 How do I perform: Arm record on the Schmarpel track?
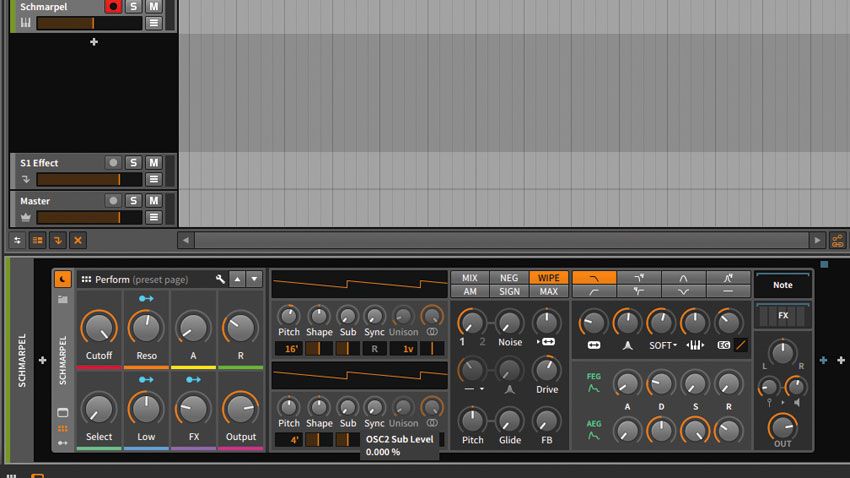113,7
